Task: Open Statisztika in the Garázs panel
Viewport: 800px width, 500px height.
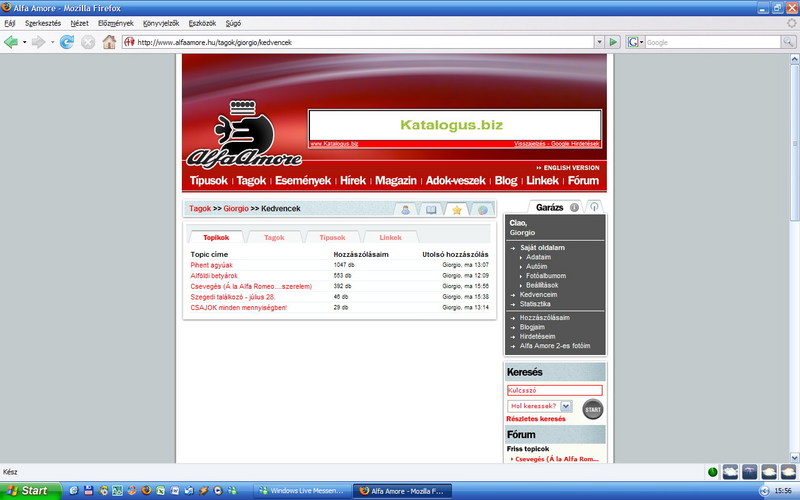Action: (x=535, y=304)
